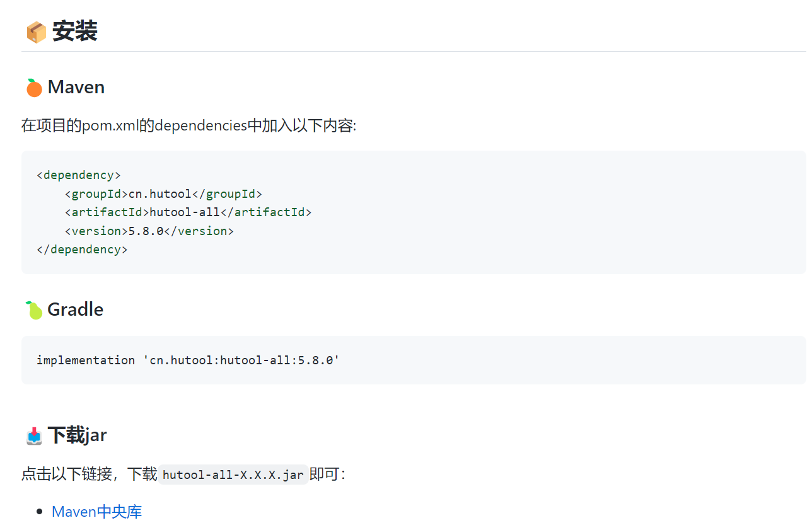Viewport: 812px width, 530px height.
Task: Open the Maven中央库 link
Action: 96,511
